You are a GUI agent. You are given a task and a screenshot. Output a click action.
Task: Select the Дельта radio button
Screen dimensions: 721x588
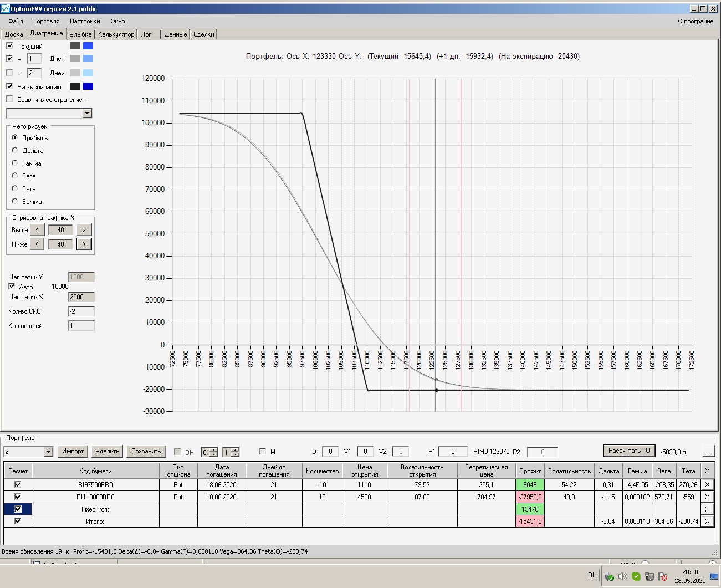(x=15, y=150)
